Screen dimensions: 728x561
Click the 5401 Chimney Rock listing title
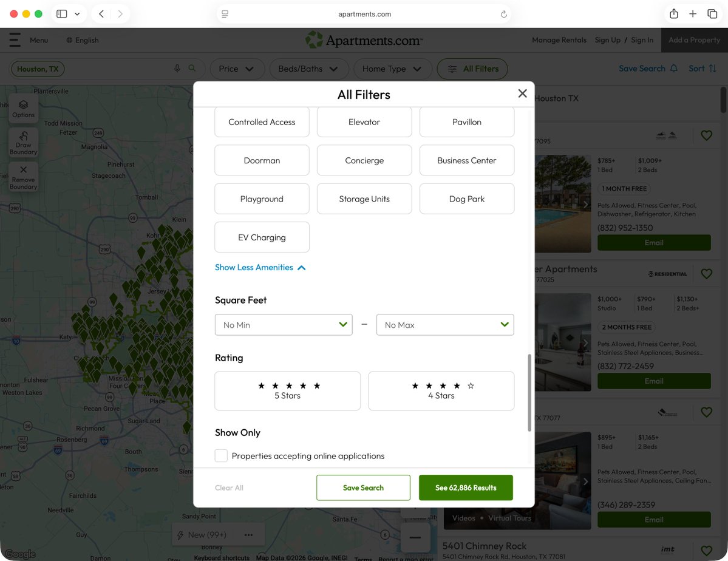485,546
